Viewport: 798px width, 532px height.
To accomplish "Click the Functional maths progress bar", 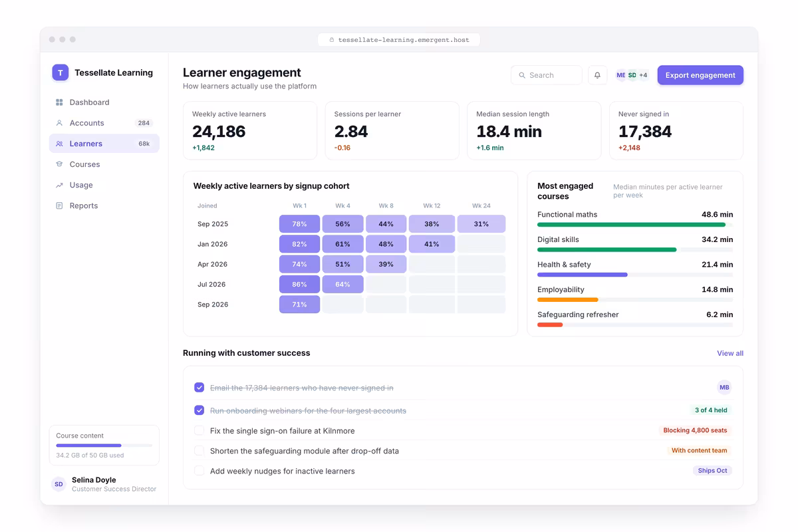I will [635, 225].
